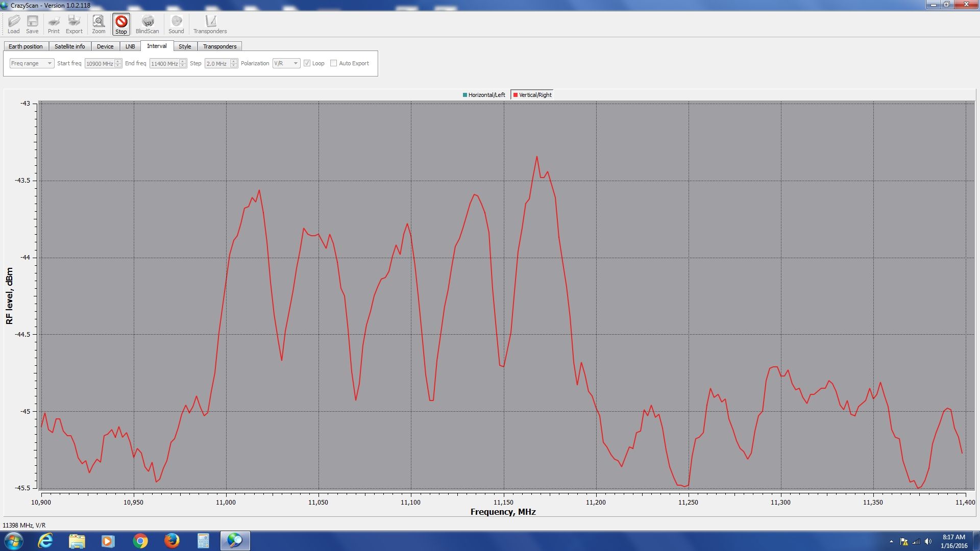The image size is (980, 551).
Task: Open the Transponders toolbar tool
Action: [210, 24]
